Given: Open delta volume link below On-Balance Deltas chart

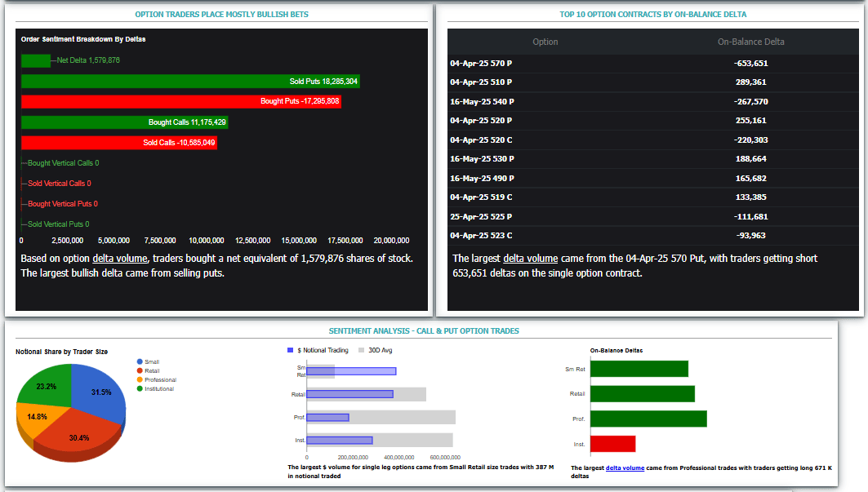Looking at the screenshot, I should pyautogui.click(x=625, y=468).
